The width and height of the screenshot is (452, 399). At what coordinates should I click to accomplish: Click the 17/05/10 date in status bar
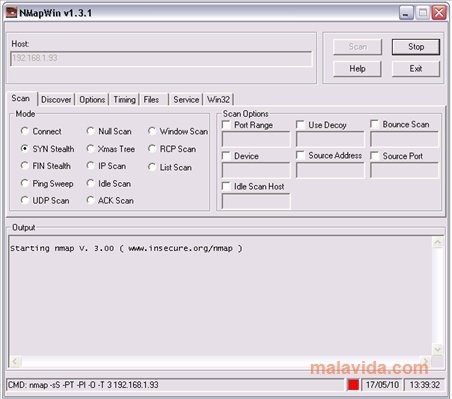(382, 385)
